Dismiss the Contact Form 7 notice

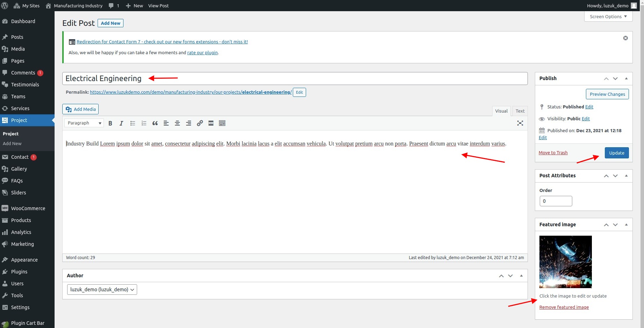click(x=625, y=38)
